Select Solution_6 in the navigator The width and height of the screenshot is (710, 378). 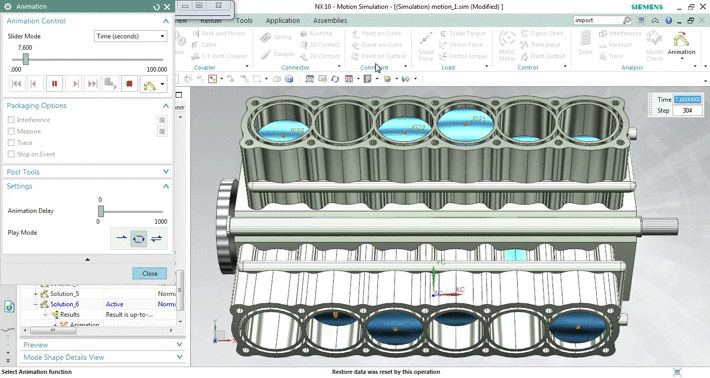pyautogui.click(x=64, y=304)
